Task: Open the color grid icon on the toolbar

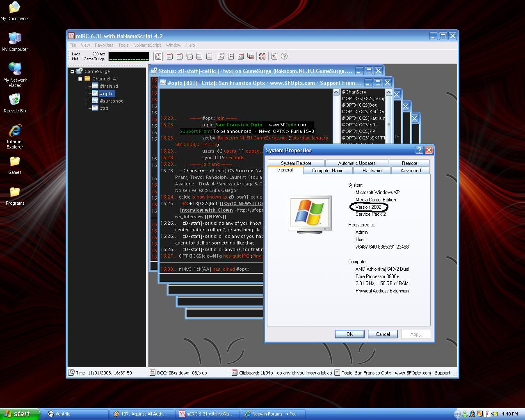Action: click(x=241, y=56)
